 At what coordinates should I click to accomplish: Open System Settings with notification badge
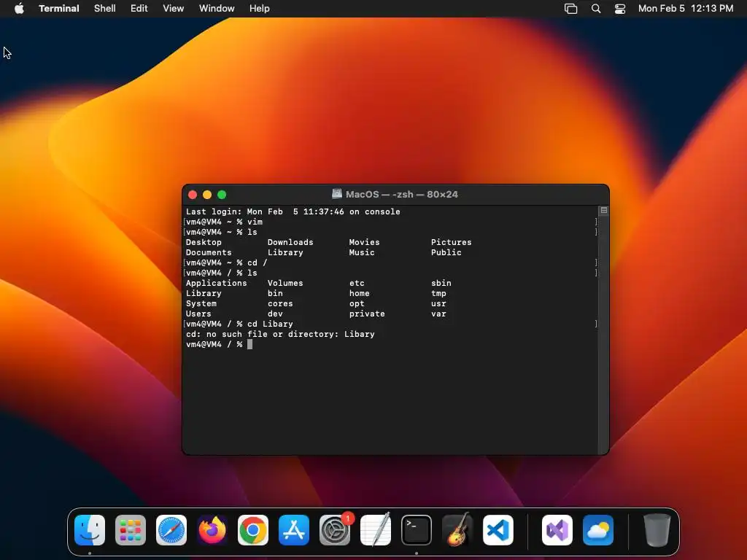pyautogui.click(x=335, y=530)
